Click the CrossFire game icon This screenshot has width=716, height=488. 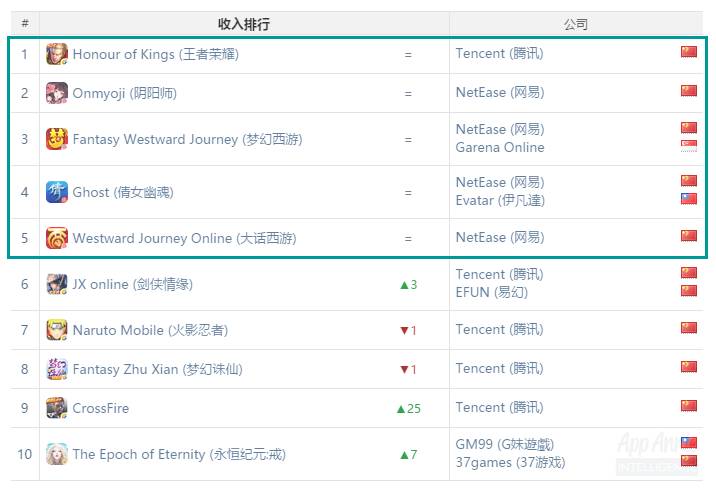click(x=57, y=408)
